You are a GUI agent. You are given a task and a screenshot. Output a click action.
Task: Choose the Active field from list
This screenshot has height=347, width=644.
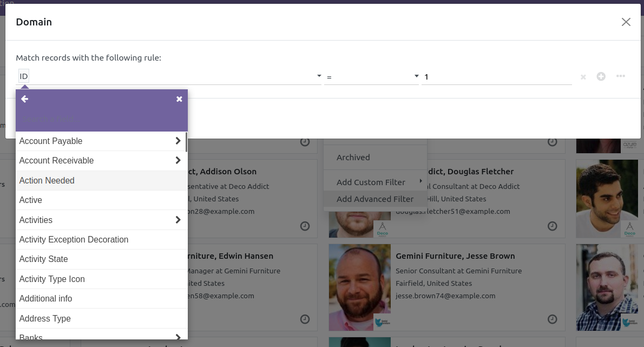click(x=31, y=200)
